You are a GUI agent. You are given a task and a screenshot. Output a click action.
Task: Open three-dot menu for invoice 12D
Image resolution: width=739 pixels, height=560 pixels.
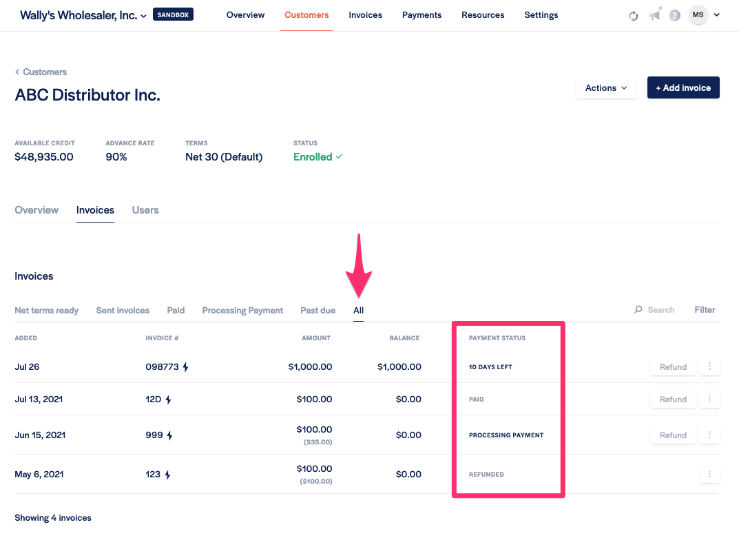709,400
